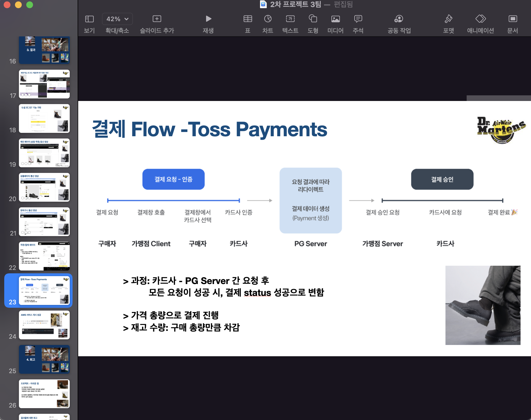Click the 가맹점 Server label
This screenshot has height=420, width=531.
click(x=383, y=244)
